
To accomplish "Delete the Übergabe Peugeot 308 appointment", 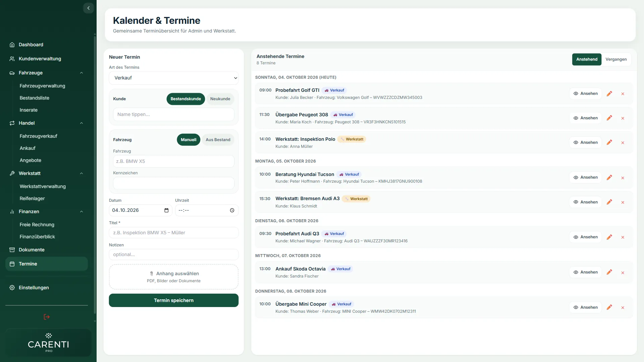I will coord(623,118).
